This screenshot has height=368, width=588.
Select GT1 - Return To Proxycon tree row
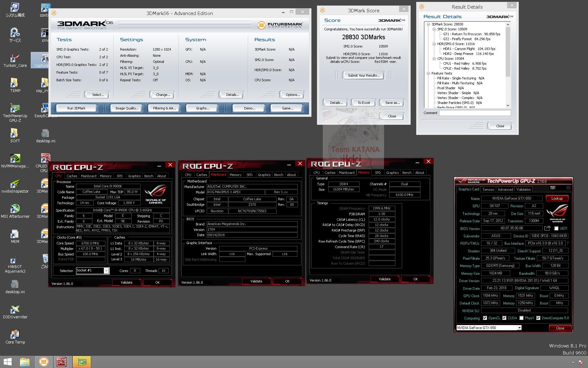tap(472, 34)
